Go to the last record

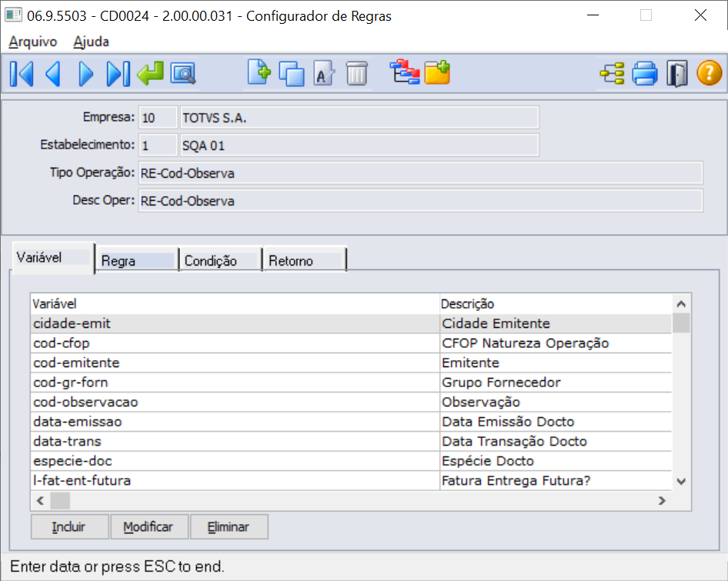(118, 74)
